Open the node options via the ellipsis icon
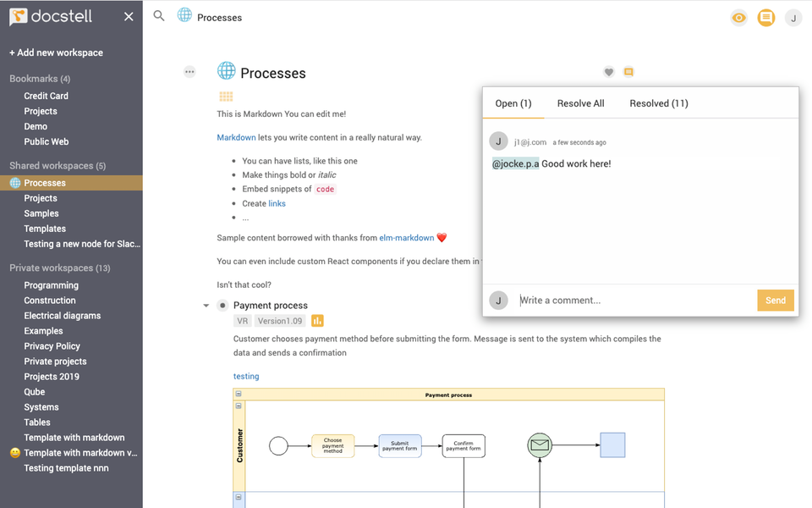Image resolution: width=812 pixels, height=508 pixels. [x=189, y=71]
